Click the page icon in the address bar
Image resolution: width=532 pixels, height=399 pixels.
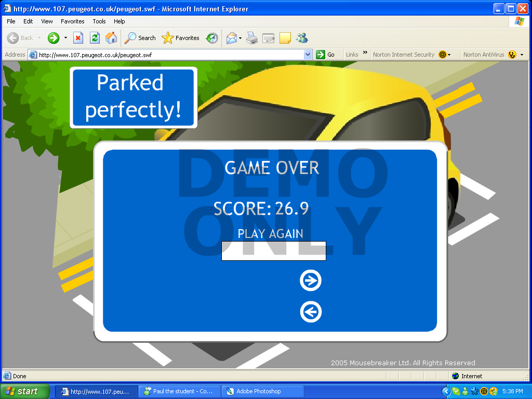tap(33, 55)
